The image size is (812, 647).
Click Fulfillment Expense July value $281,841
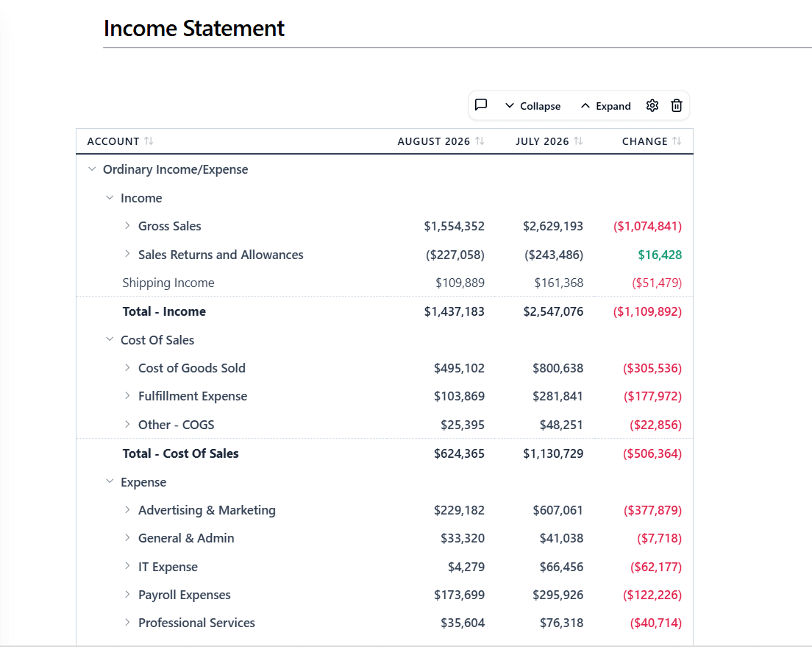click(558, 396)
